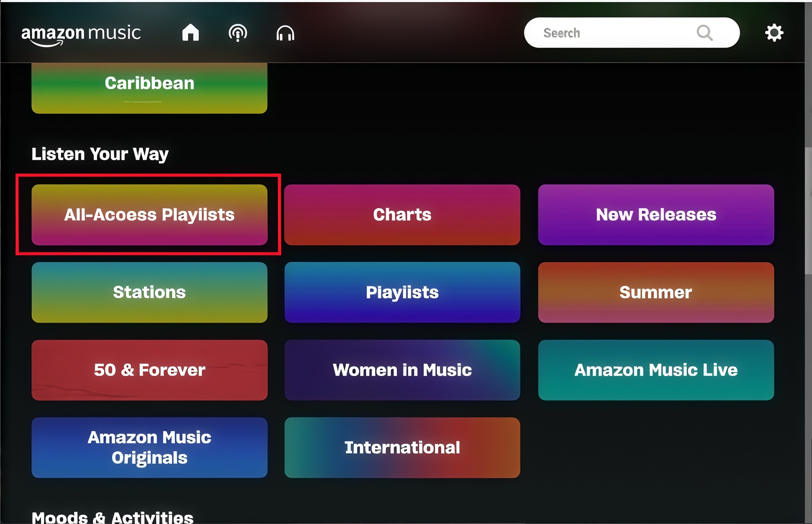
Task: Open the International tile
Action: coord(402,447)
